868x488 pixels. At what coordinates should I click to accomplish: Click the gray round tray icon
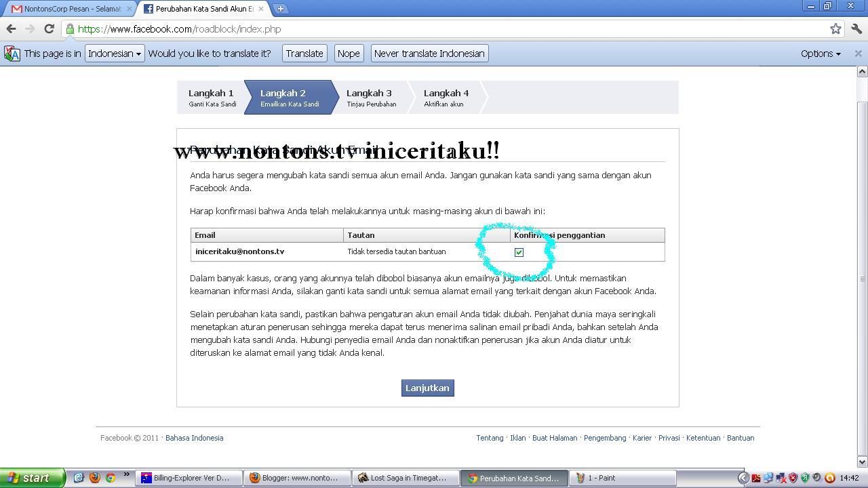click(x=817, y=478)
